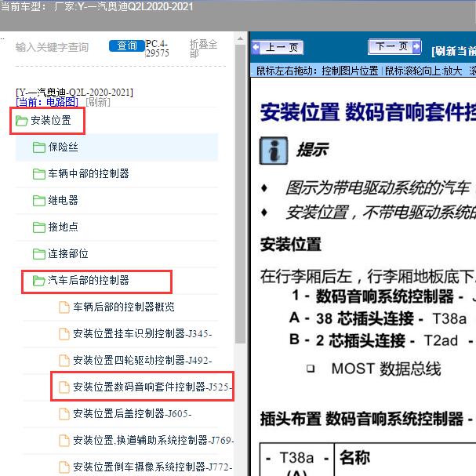Click the folder icon beside 车辆中部的控制器
This screenshot has height=476, width=476.
click(x=39, y=174)
